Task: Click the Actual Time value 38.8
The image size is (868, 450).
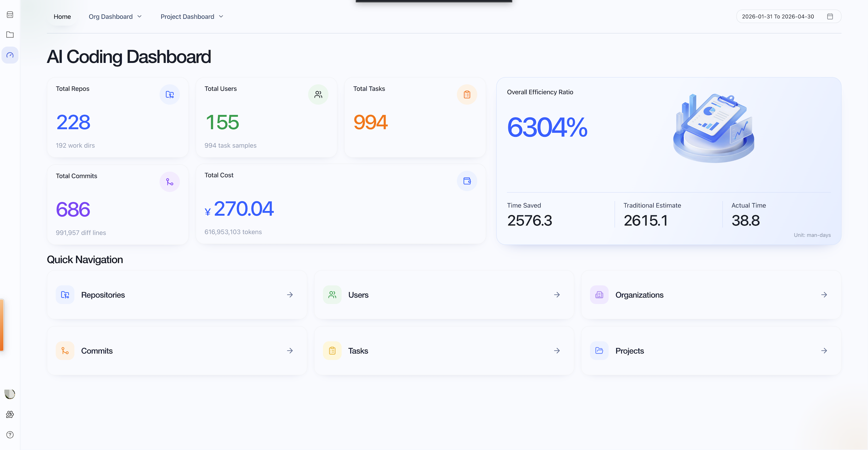Action: (x=746, y=220)
